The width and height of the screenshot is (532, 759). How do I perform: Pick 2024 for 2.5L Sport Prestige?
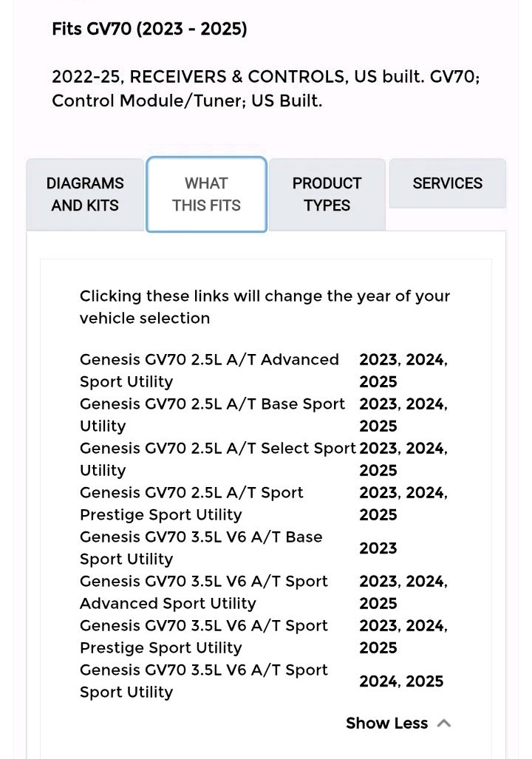tap(426, 493)
